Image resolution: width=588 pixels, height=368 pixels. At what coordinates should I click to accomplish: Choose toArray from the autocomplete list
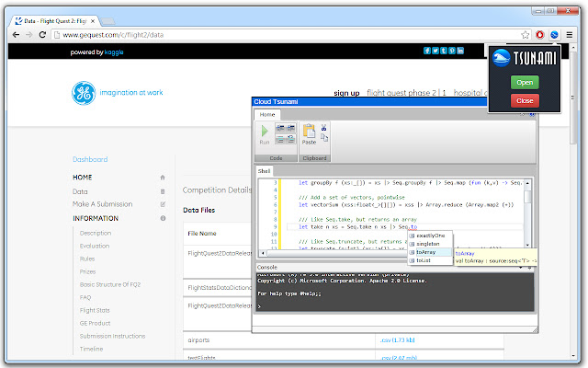(x=430, y=252)
